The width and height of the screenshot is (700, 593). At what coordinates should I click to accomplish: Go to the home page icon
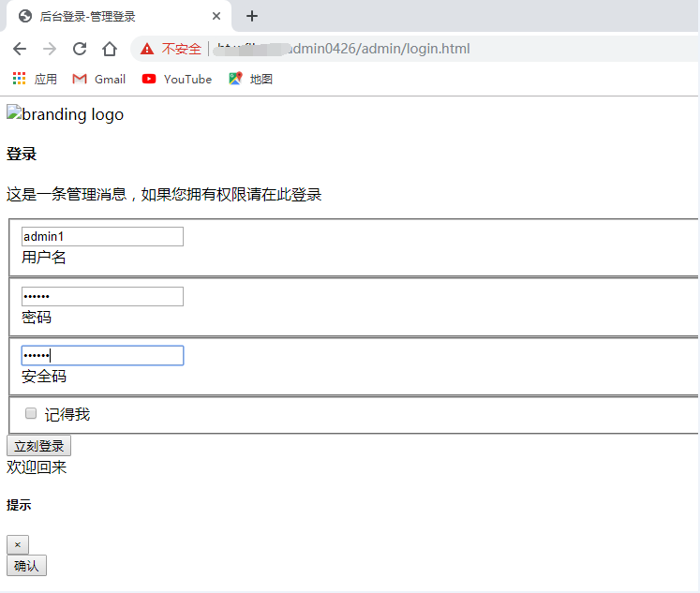(x=110, y=49)
